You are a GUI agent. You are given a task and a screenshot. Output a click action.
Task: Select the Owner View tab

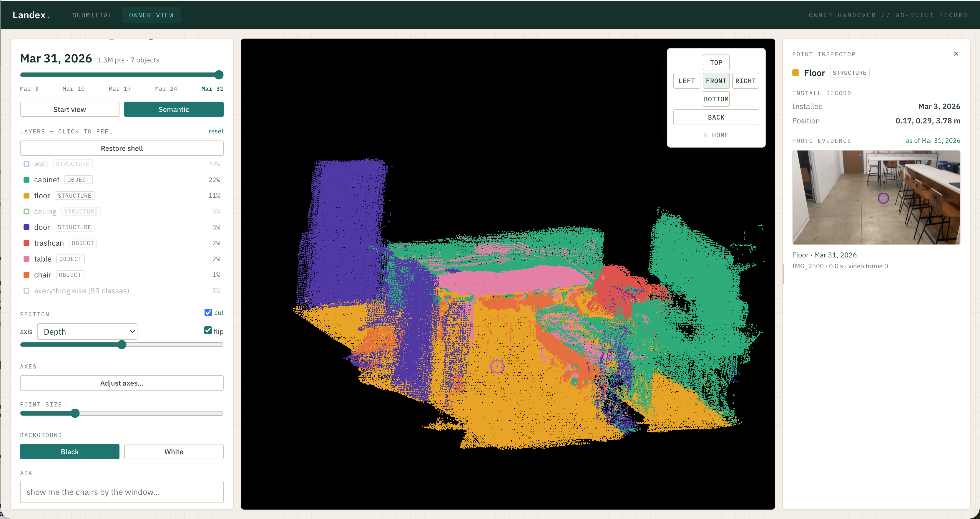151,15
